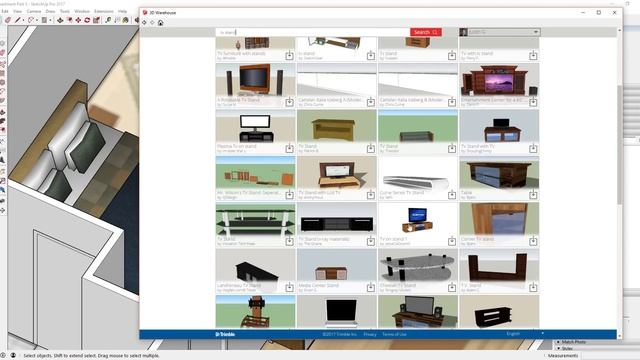Screen dimensions: 640x360
Task: Select the Rotate tool
Action: coord(87,20)
